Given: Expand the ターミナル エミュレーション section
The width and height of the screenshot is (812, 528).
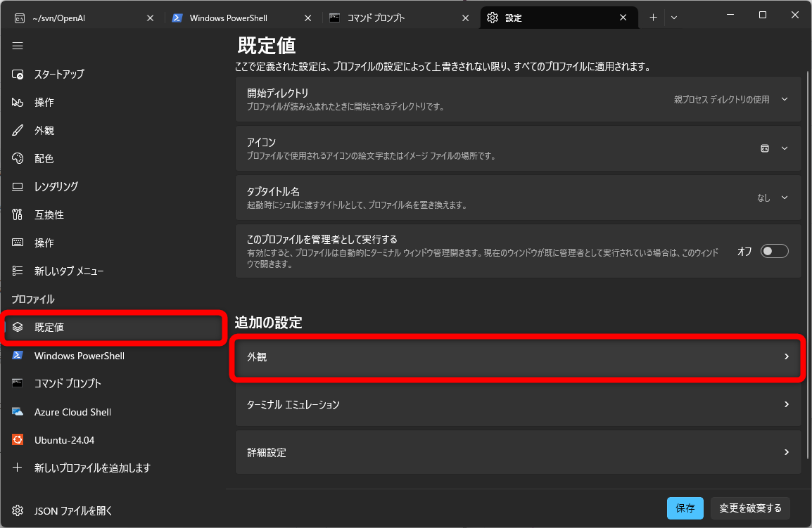Looking at the screenshot, I should [518, 404].
